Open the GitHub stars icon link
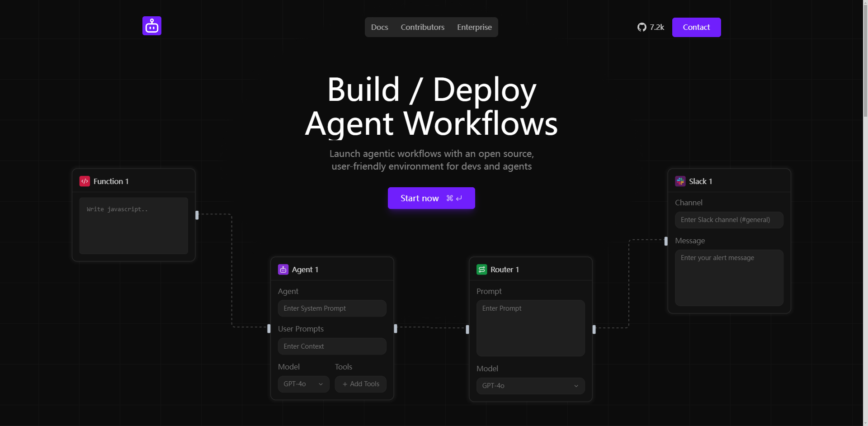This screenshot has width=868, height=426. (x=642, y=27)
